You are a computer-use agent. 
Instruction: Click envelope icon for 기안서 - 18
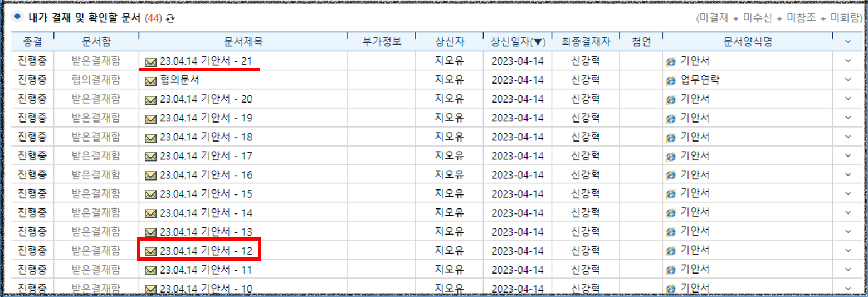point(150,138)
